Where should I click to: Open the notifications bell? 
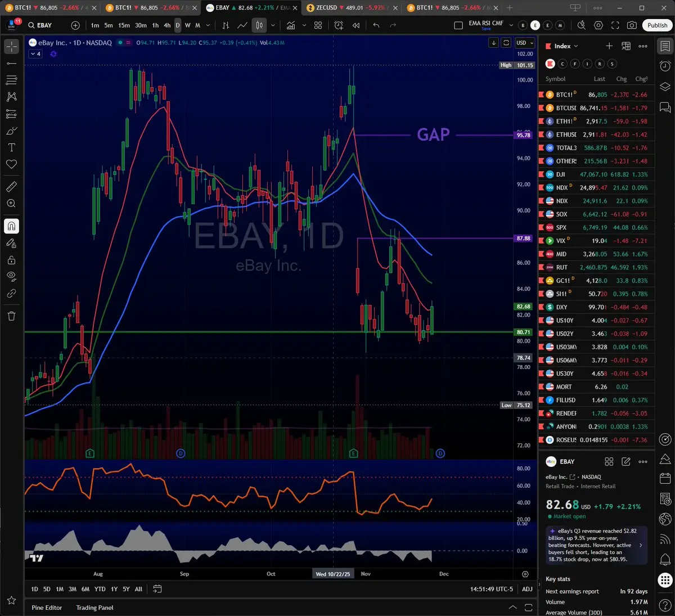[x=665, y=559]
